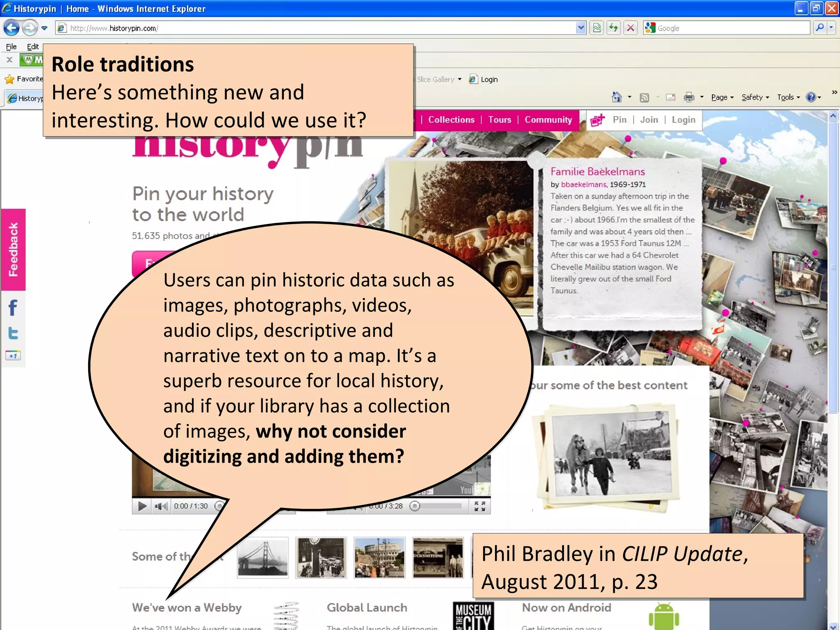The image size is (840, 630).
Task: Click the green Android robot icon
Action: tap(664, 616)
